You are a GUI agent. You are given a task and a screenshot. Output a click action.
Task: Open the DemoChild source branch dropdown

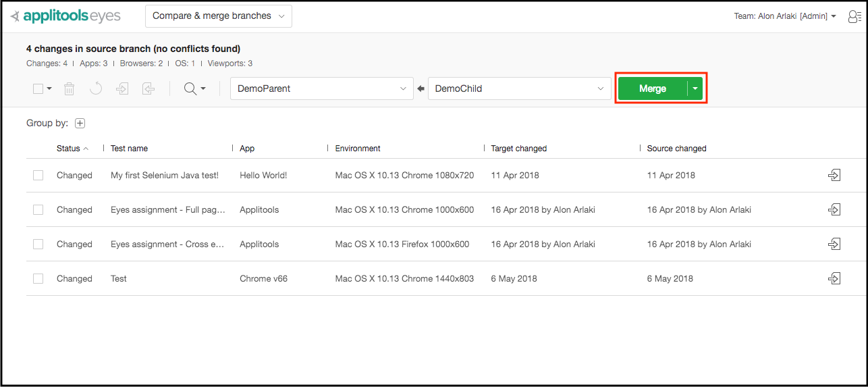point(519,88)
